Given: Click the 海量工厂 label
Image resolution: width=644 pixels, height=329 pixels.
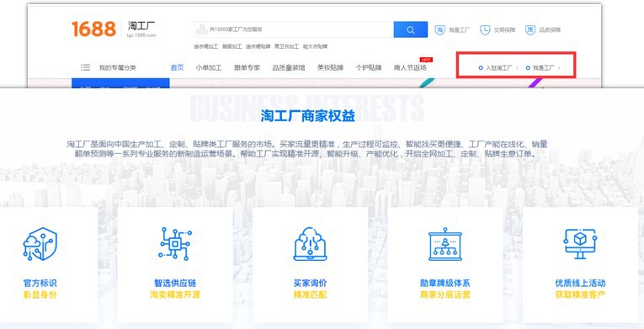Looking at the screenshot, I should click(459, 29).
